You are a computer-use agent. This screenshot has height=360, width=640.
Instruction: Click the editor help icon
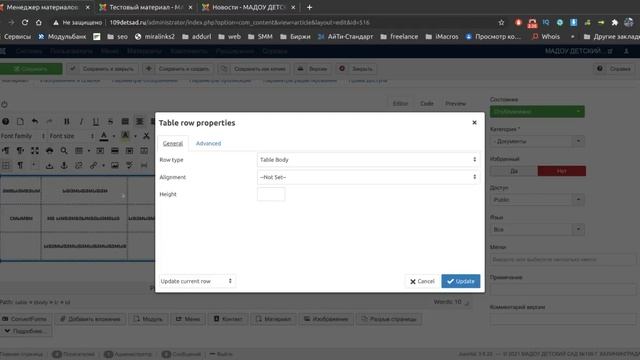point(5,121)
